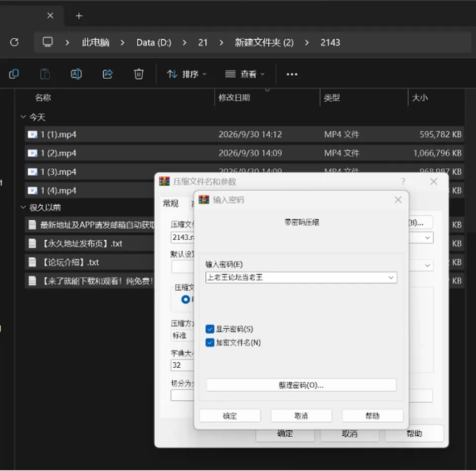
Task: Click the text file icon of 【永久地址发布页】.txt
Action: tap(32, 243)
